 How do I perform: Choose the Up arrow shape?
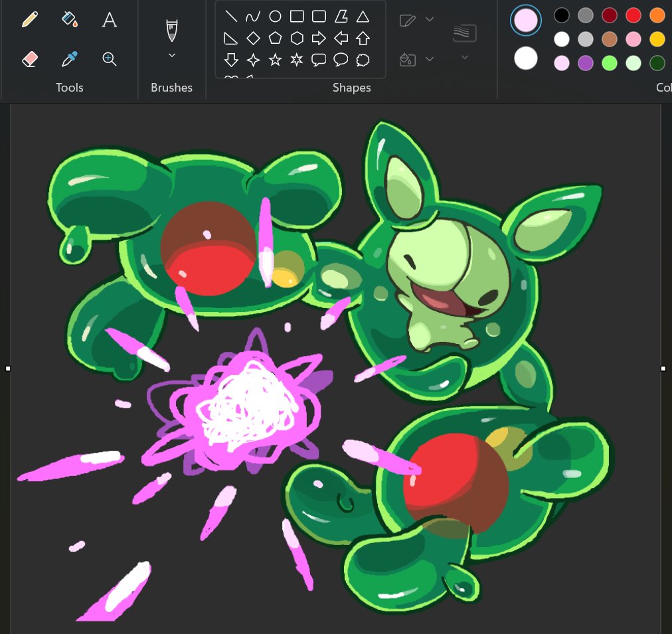pos(363,39)
